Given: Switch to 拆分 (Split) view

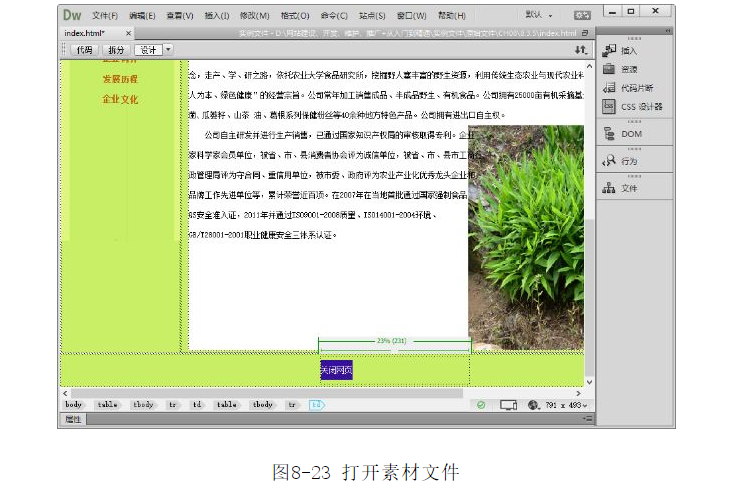Looking at the screenshot, I should point(116,49).
